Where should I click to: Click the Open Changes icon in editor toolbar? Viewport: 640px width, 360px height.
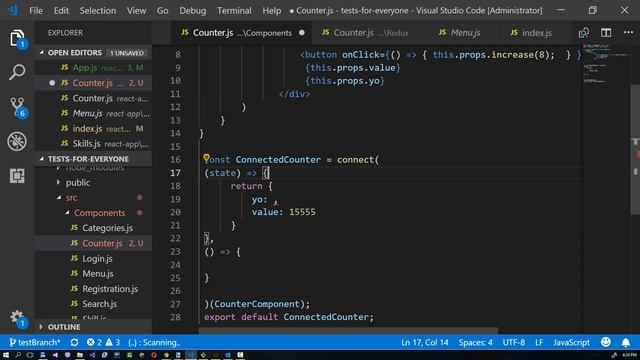pyautogui.click(x=584, y=33)
